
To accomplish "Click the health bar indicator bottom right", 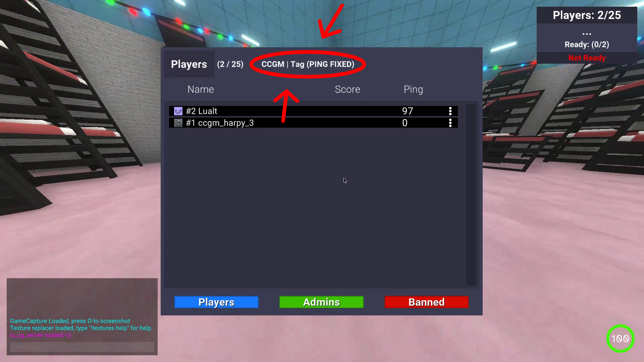I will pyautogui.click(x=619, y=339).
